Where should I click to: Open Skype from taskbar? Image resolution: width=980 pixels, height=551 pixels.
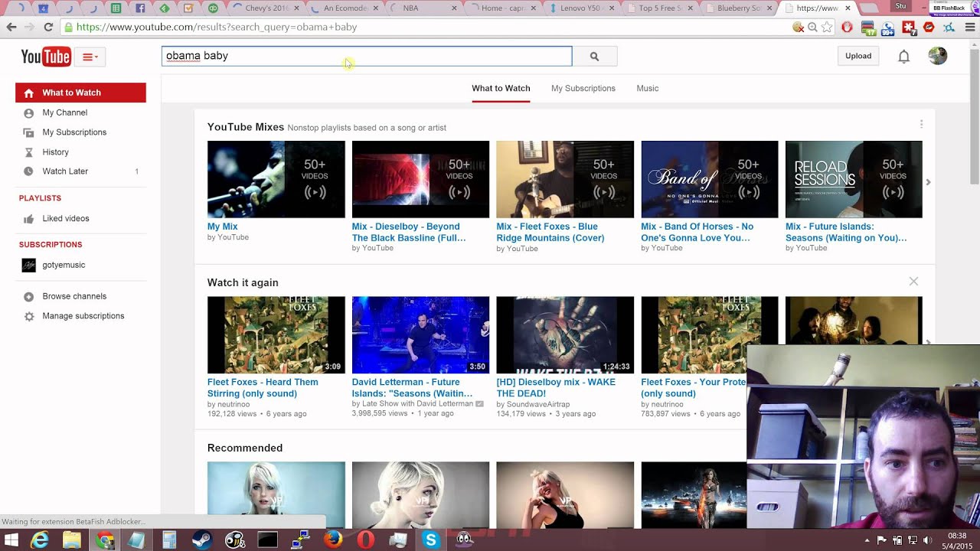431,540
